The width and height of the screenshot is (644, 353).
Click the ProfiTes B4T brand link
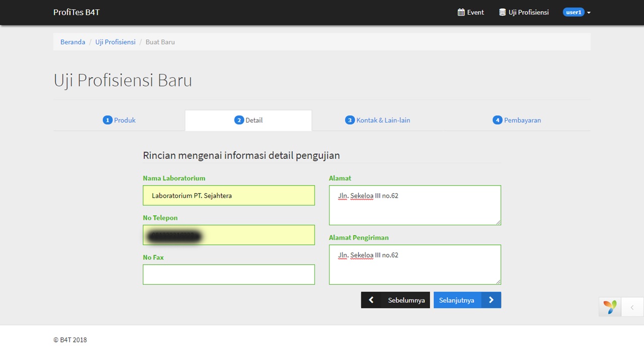point(76,12)
